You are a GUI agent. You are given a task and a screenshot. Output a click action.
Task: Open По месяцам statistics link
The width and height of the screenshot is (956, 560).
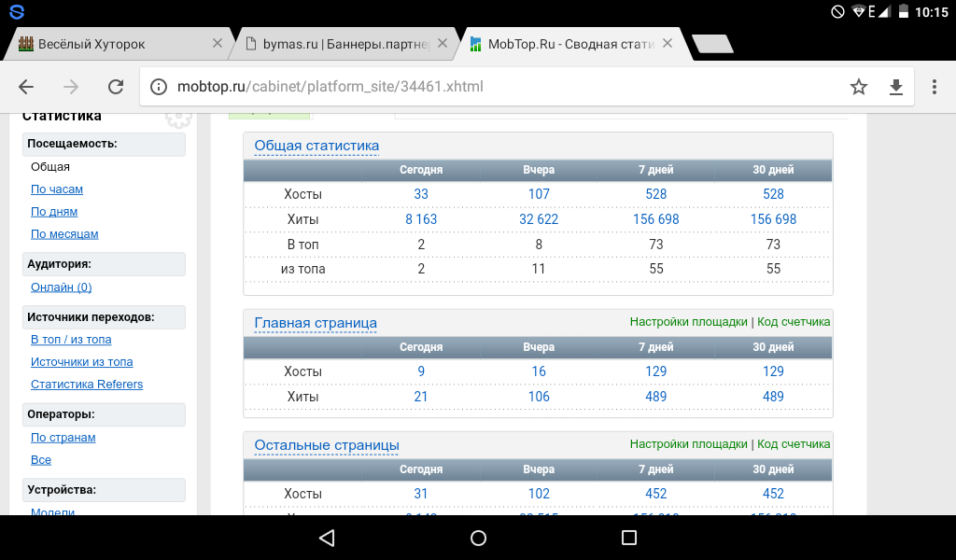pos(64,234)
